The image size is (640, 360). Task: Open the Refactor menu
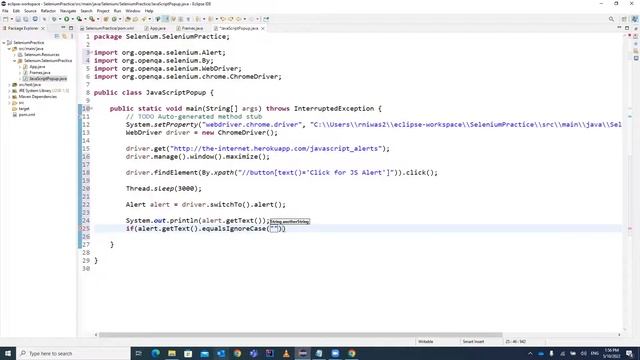pos(48,11)
